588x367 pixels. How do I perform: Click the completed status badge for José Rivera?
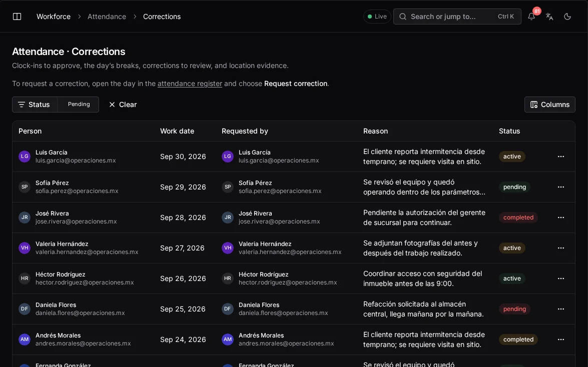[x=518, y=217]
